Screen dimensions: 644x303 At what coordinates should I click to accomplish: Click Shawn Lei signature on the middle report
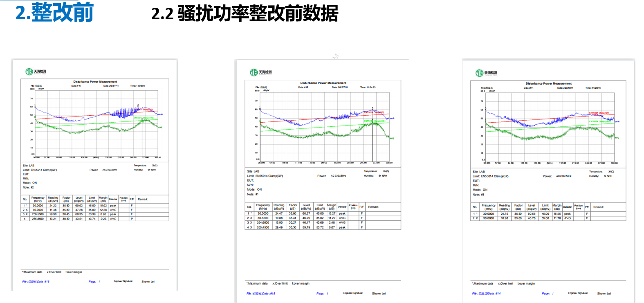click(x=379, y=293)
